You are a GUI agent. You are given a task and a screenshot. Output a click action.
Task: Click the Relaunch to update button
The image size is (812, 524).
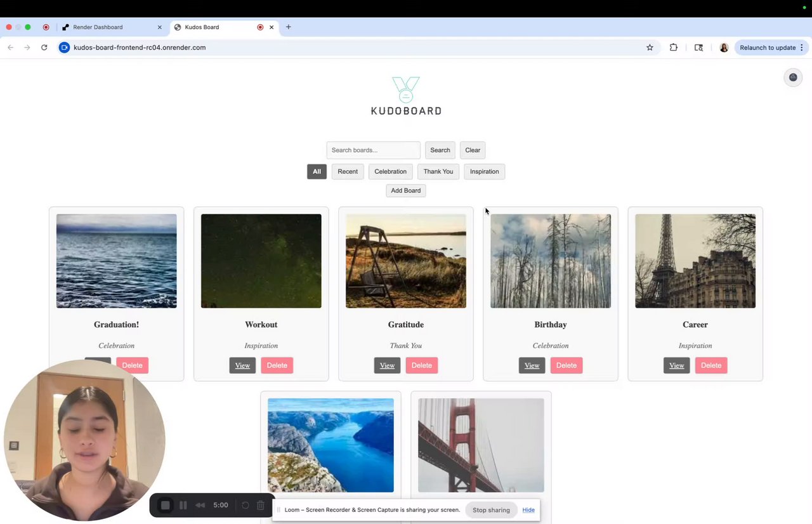771,48
